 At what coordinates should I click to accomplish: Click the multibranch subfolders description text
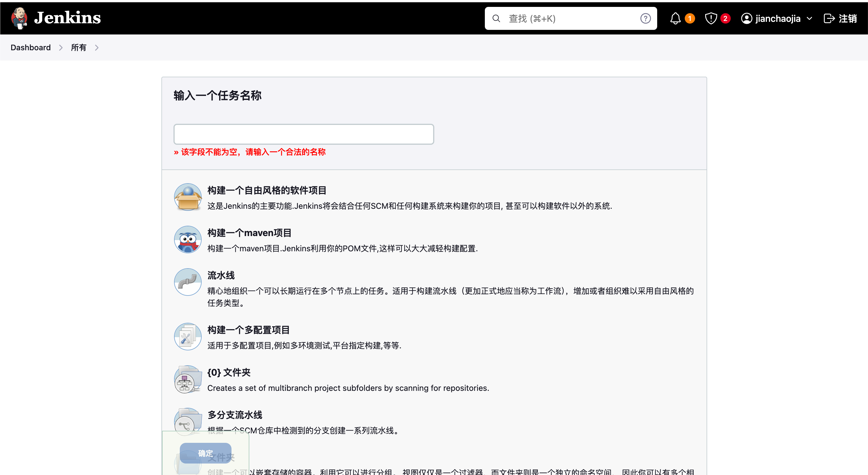pos(348,388)
